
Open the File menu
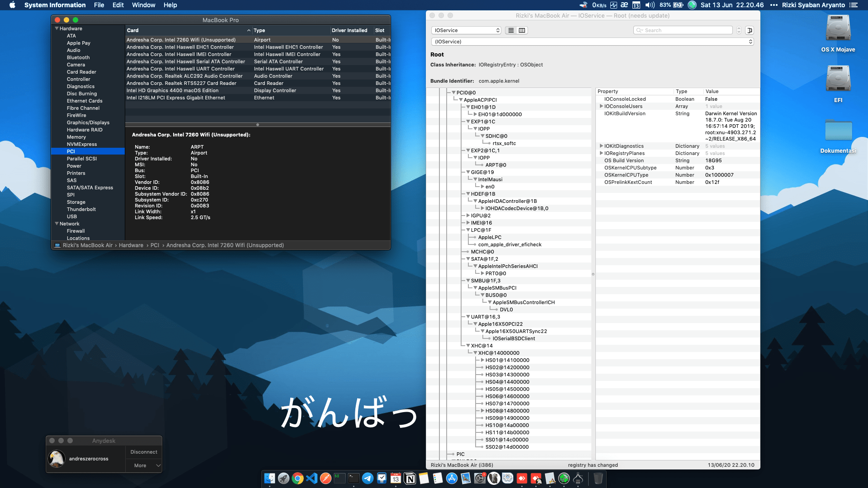99,5
